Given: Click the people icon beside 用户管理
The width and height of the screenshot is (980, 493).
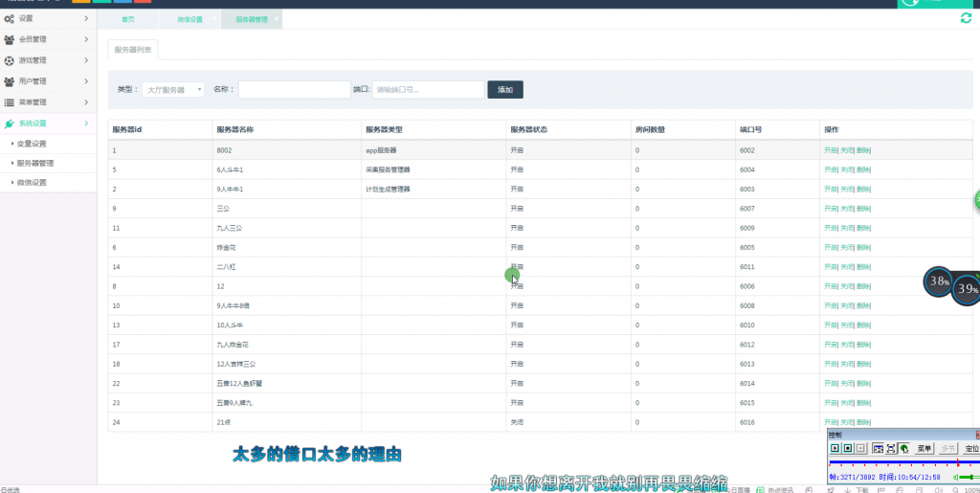Looking at the screenshot, I should tap(9, 81).
